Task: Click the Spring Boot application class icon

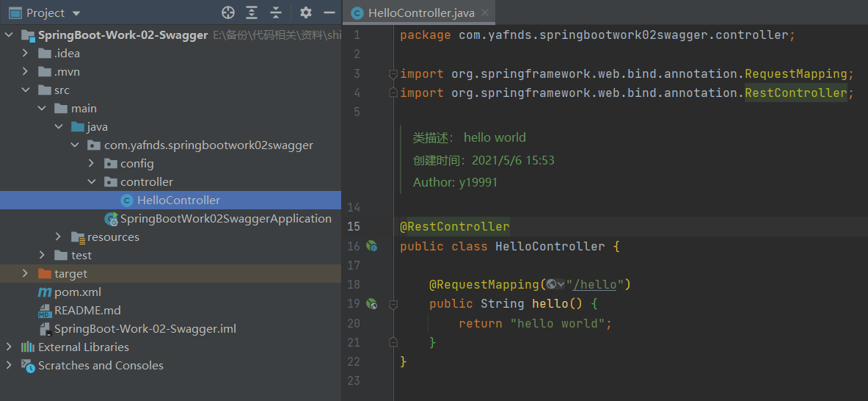Action: point(111,219)
